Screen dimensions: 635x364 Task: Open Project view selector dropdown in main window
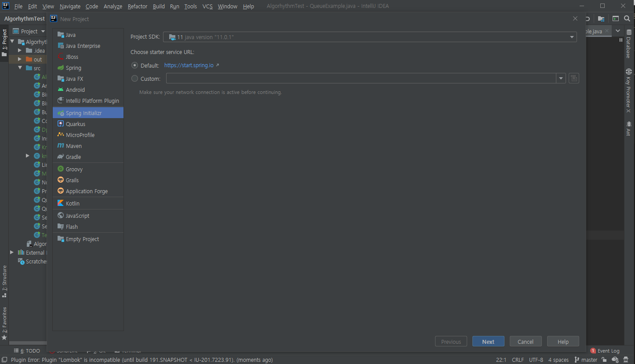pos(29,31)
